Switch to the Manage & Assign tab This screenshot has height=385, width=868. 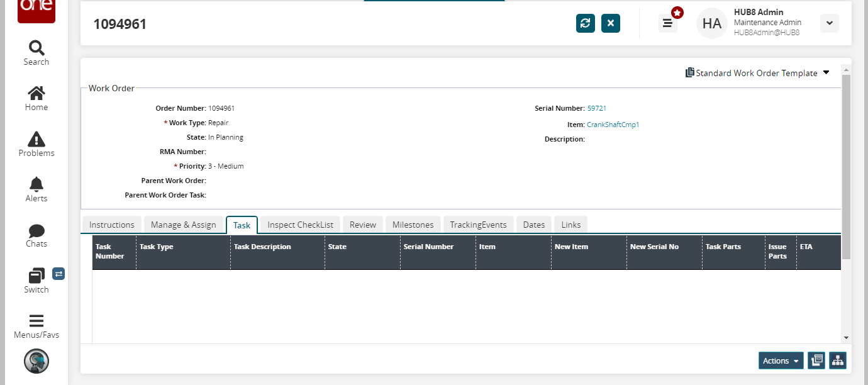point(184,225)
